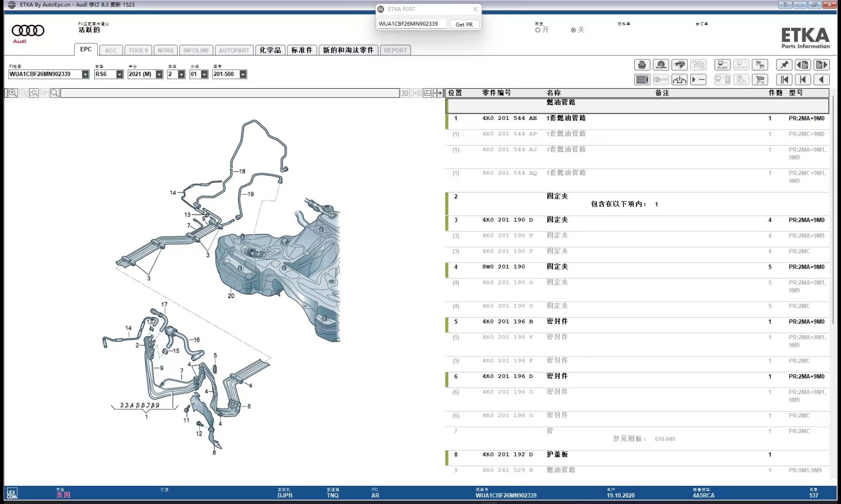The width and height of the screenshot is (841, 504).
Task: Click the pushpin icon
Action: click(784, 65)
